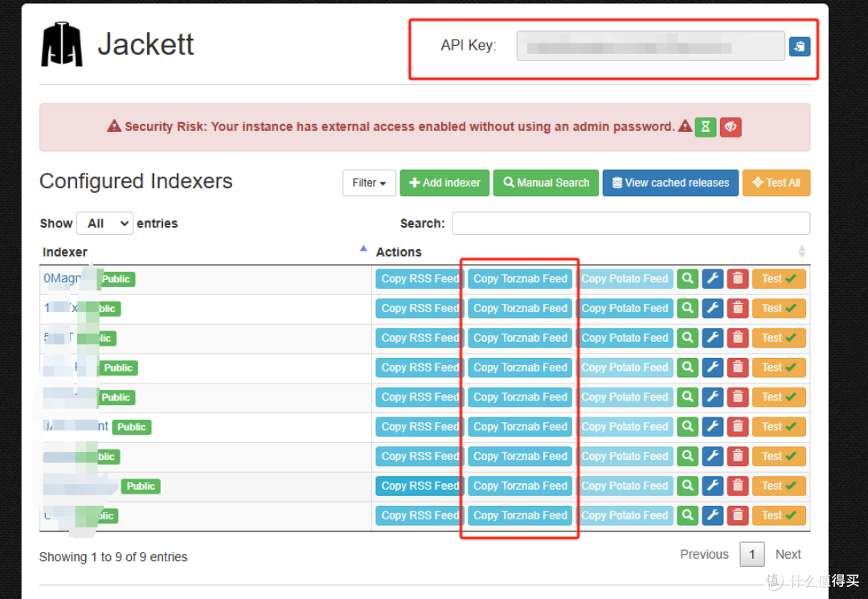The image size is (868, 599).
Task: Open the 0Magnet indexer link
Action: coord(63,278)
